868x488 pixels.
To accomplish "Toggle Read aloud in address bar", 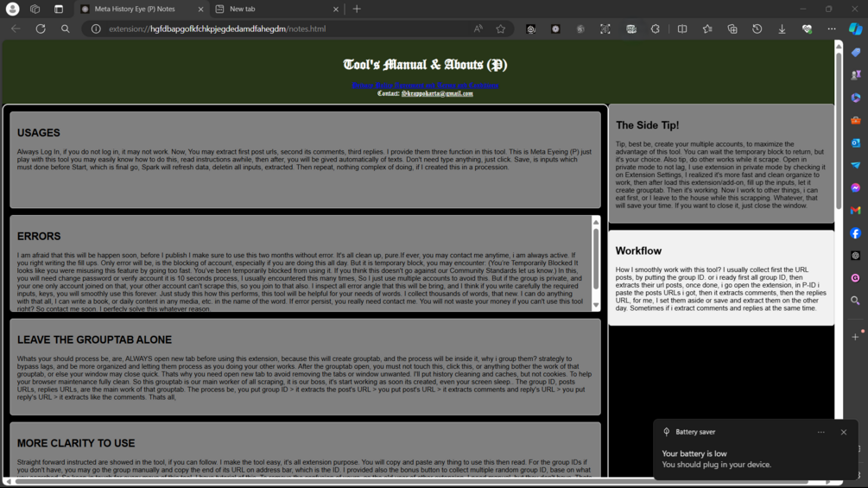I will (x=478, y=29).
